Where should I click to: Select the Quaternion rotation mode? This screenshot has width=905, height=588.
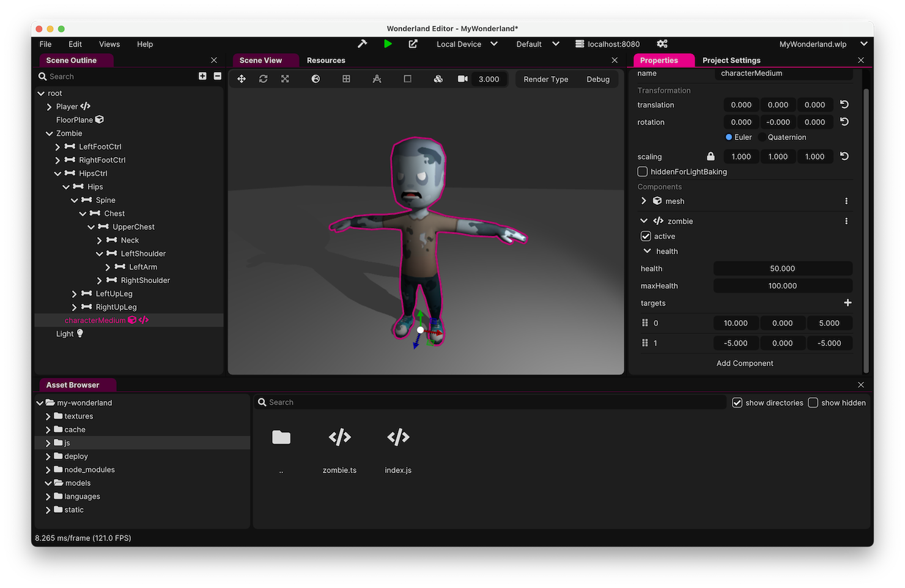click(763, 138)
